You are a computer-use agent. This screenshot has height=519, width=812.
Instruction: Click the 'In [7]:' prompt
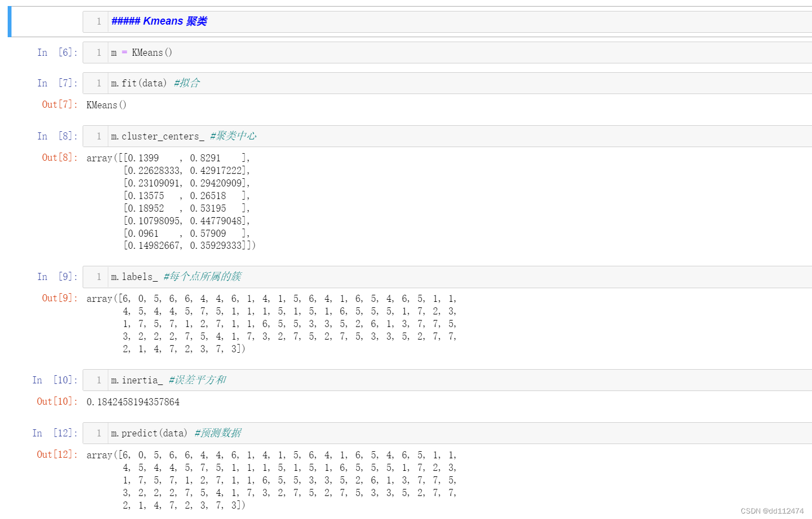pyautogui.click(x=57, y=83)
